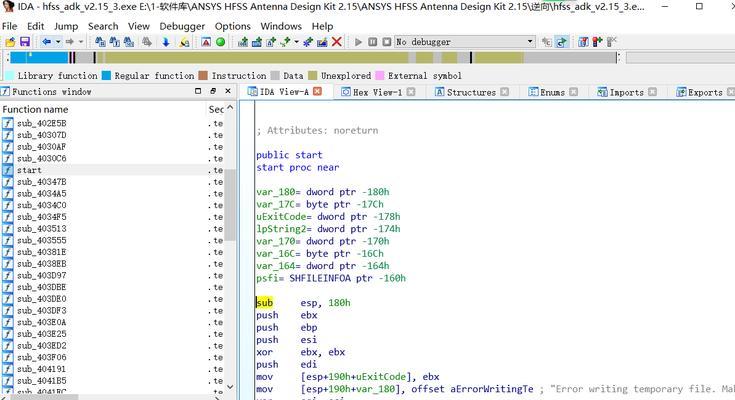Screen dimensions: 735x400
Task: Click the flashlight highlight search icon
Action: pos(184,42)
